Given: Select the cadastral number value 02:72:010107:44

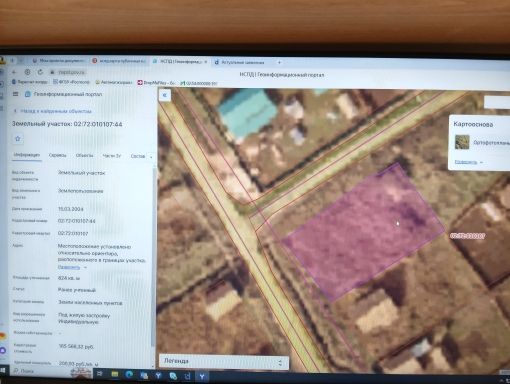Looking at the screenshot, I should tap(77, 221).
